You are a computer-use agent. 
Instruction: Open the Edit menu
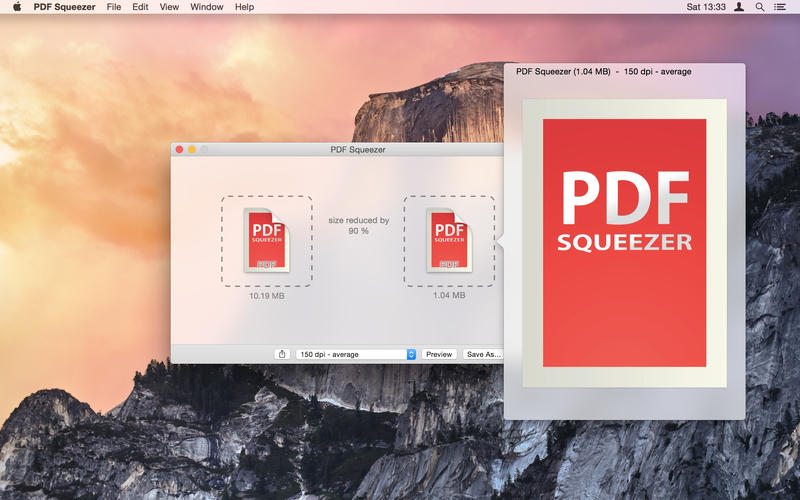tap(140, 7)
